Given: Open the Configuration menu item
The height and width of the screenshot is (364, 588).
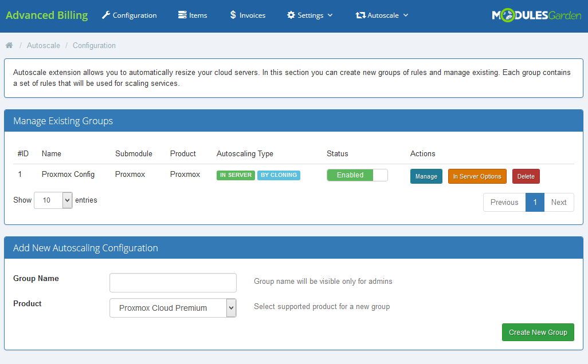Looking at the screenshot, I should 130,15.
